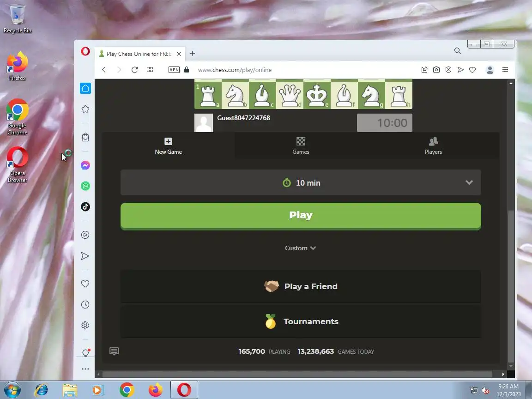This screenshot has width=532, height=399.
Task: Open sidebar Pinboards heart icon
Action: [x=85, y=284]
